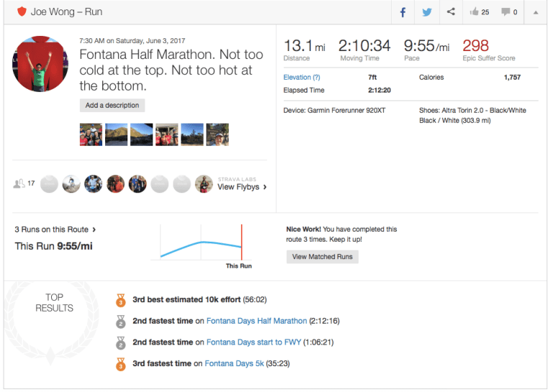Open the first photo thumbnail
The image size is (553, 392).
(x=91, y=135)
